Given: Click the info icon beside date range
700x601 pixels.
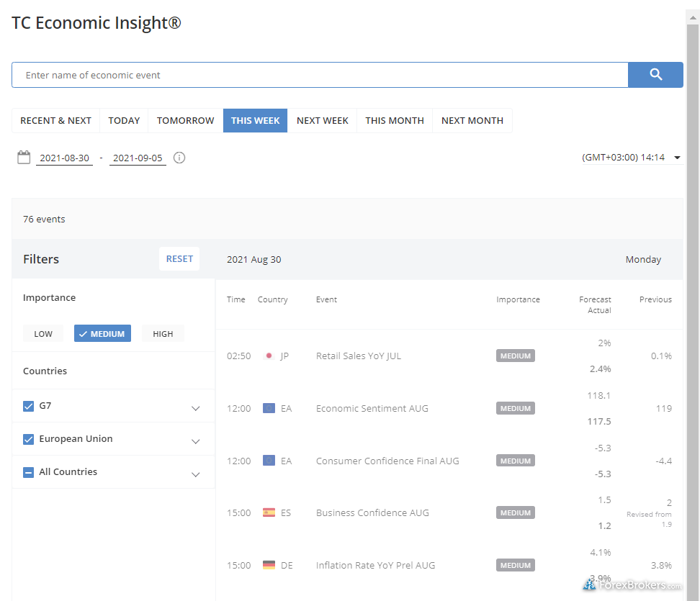Looking at the screenshot, I should click(x=179, y=158).
